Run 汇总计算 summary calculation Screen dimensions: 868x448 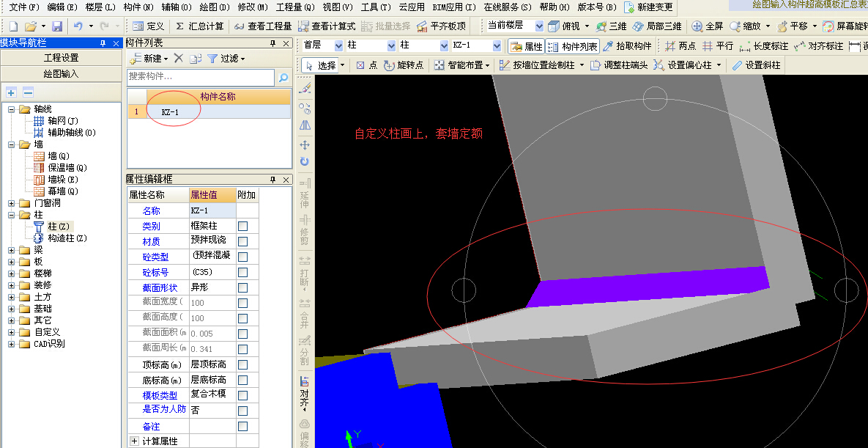(x=200, y=26)
